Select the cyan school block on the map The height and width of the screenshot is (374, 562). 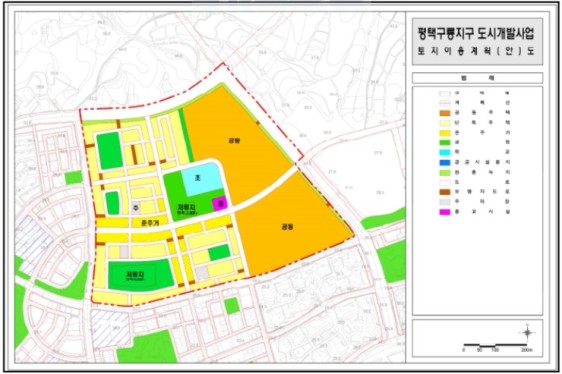click(x=202, y=179)
